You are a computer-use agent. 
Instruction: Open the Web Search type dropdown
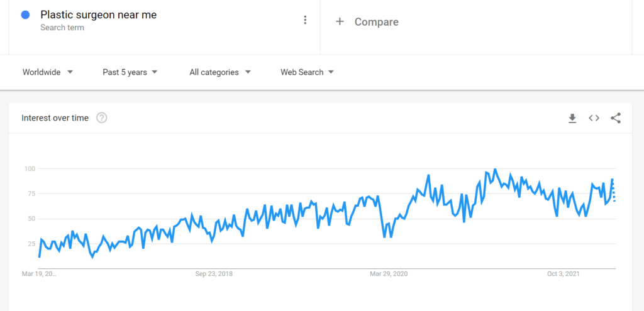[x=307, y=72]
